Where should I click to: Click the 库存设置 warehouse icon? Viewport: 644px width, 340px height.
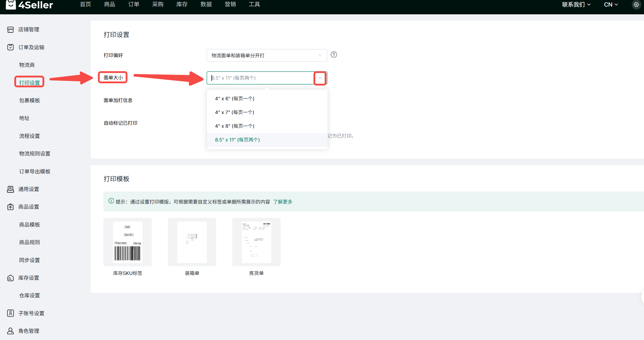click(x=10, y=278)
